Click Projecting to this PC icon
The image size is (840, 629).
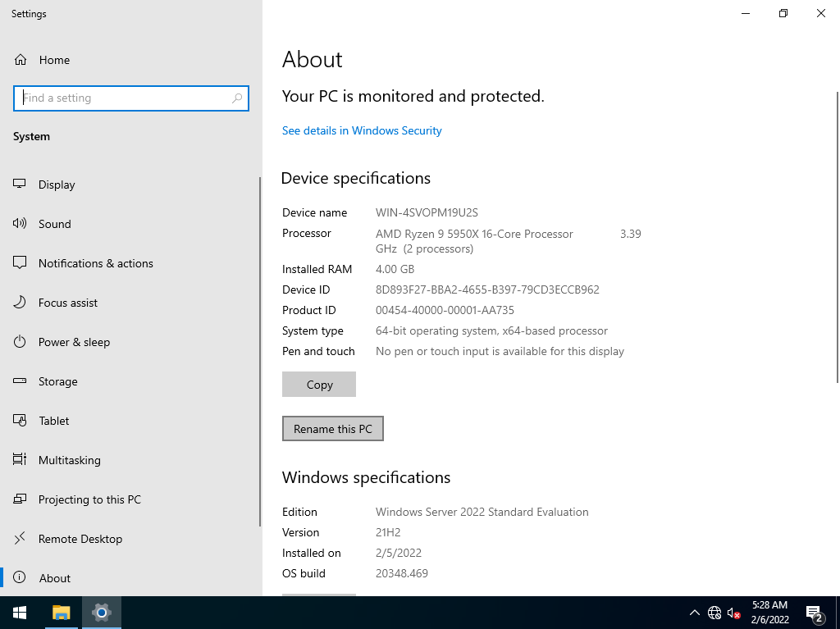pos(20,499)
